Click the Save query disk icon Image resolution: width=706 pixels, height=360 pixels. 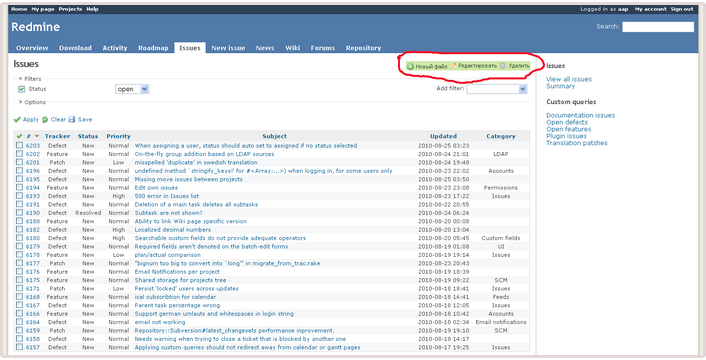pyautogui.click(x=72, y=120)
